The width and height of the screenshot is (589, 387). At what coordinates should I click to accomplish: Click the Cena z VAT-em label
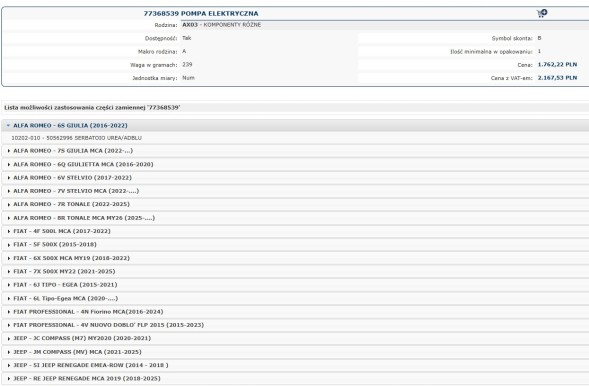(511, 78)
